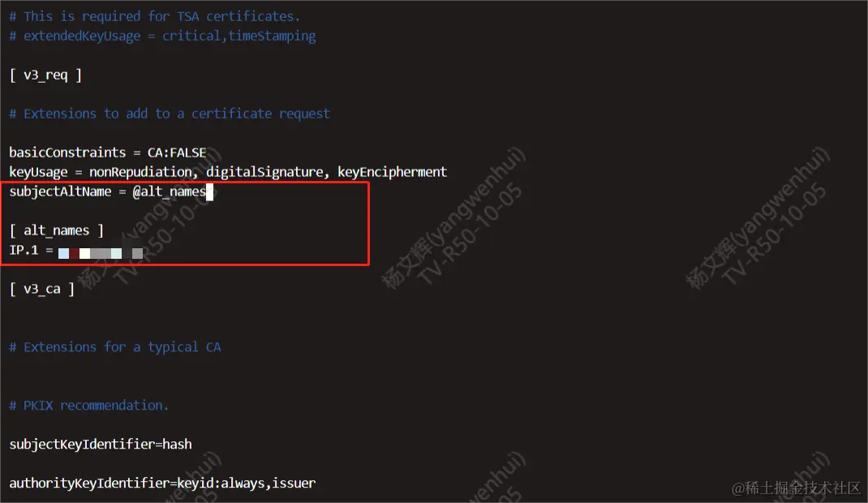Click the line "authorityKeyIdentifier=keyid:always,issuer"
Image resolution: width=868 pixels, height=503 pixels.
pyautogui.click(x=162, y=483)
